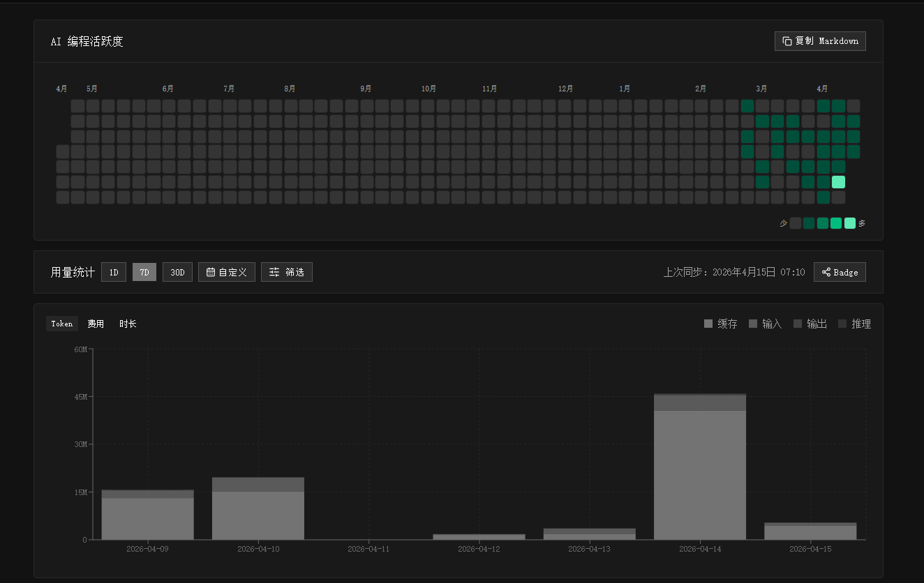This screenshot has width=924, height=583.
Task: Click the AI 编程活跃度 heading
Action: tap(87, 41)
